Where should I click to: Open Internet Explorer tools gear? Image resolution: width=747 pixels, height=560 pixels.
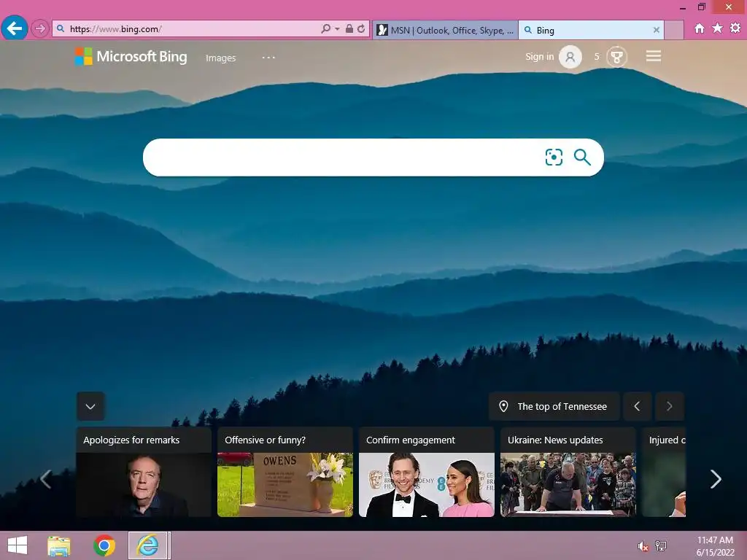click(x=735, y=28)
